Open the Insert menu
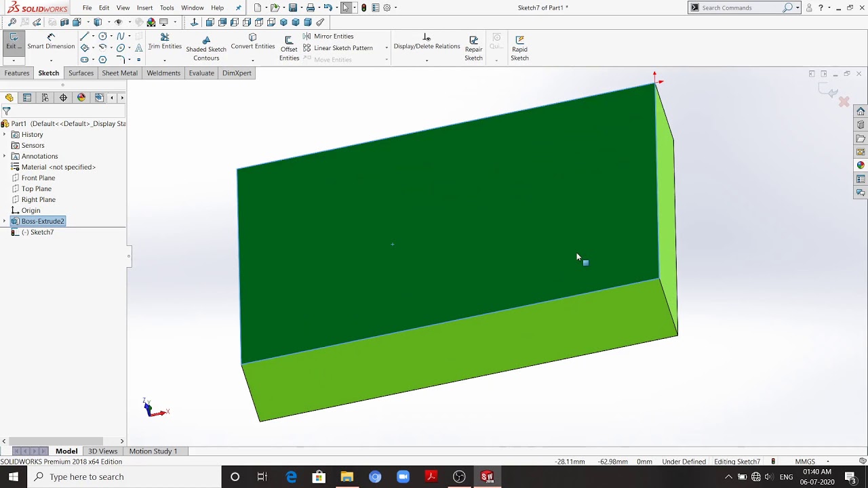The width and height of the screenshot is (868, 488). point(144,7)
